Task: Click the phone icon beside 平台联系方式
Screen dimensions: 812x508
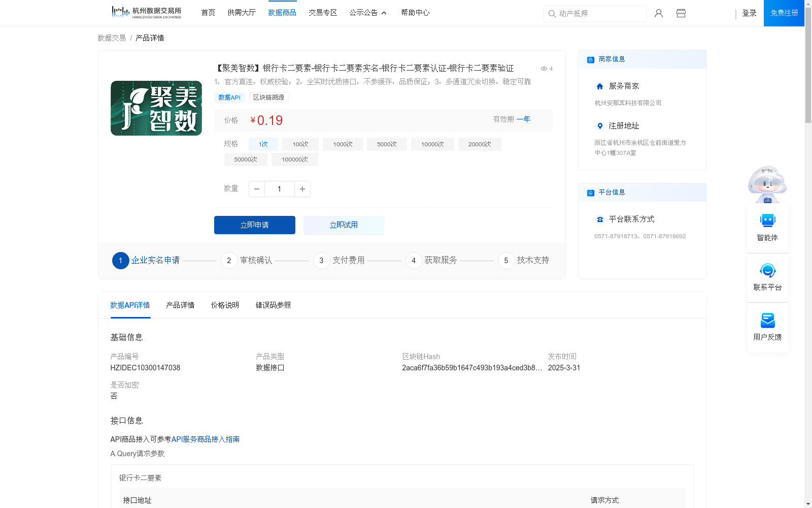Action: (599, 219)
